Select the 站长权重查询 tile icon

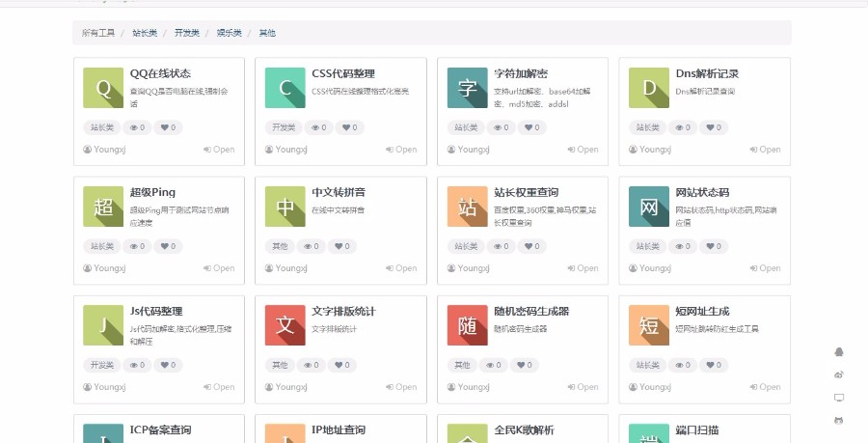click(x=467, y=207)
